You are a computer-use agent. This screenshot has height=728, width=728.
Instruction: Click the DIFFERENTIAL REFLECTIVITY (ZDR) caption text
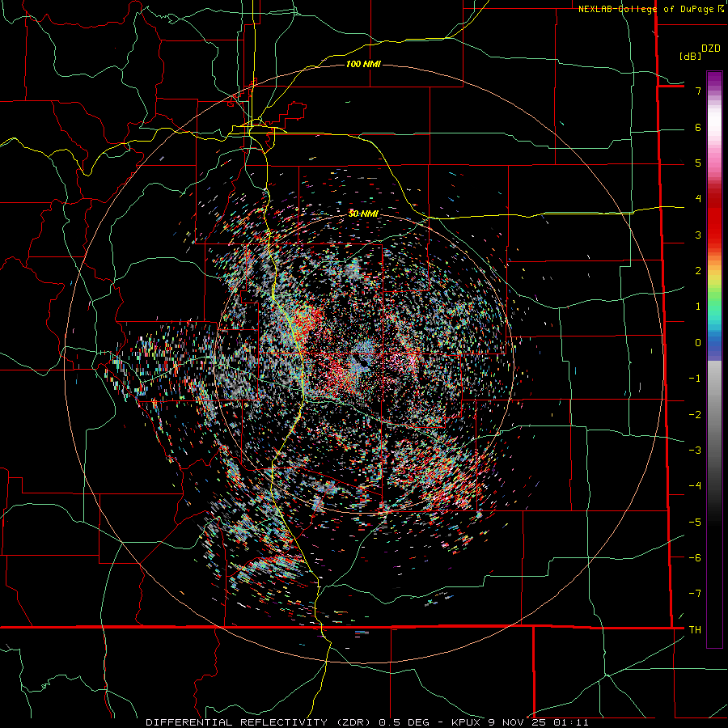tap(260, 722)
